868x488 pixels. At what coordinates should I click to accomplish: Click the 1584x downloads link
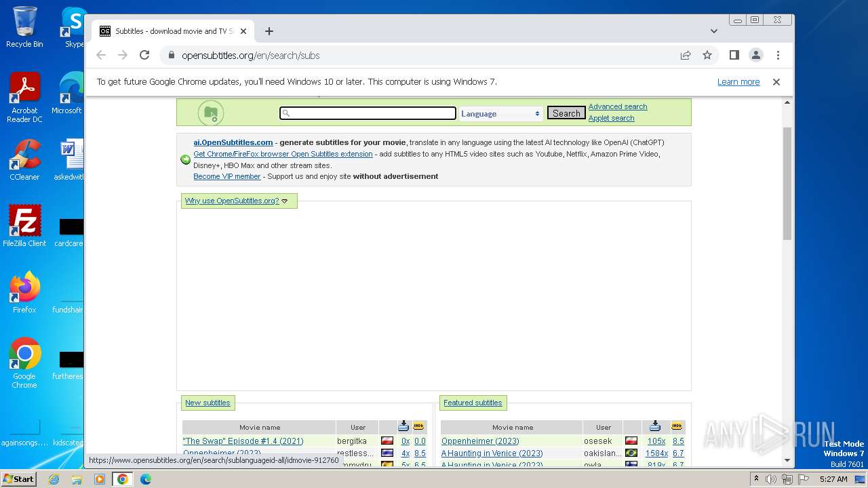point(656,453)
